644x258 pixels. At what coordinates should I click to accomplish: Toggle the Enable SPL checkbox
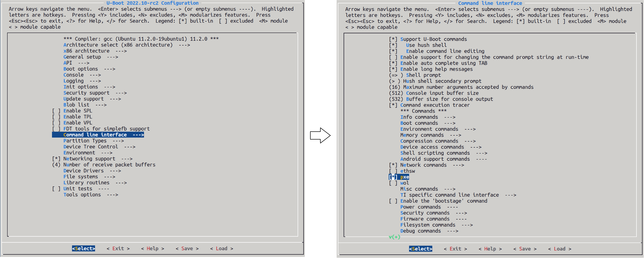click(56, 111)
